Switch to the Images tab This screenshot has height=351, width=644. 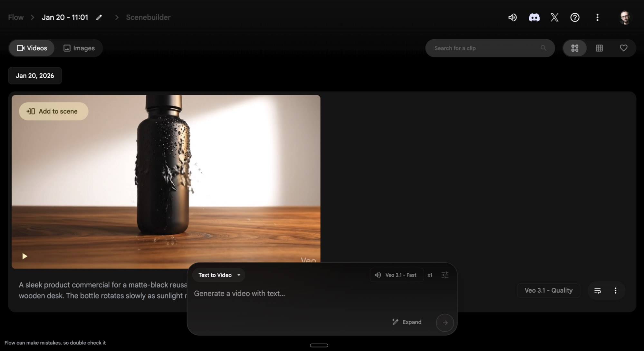(x=79, y=48)
